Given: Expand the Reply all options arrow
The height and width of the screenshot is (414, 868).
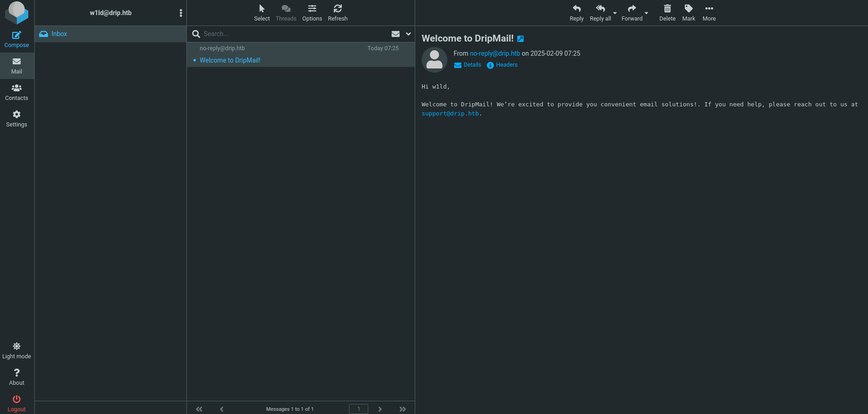Looking at the screenshot, I should [x=615, y=13].
